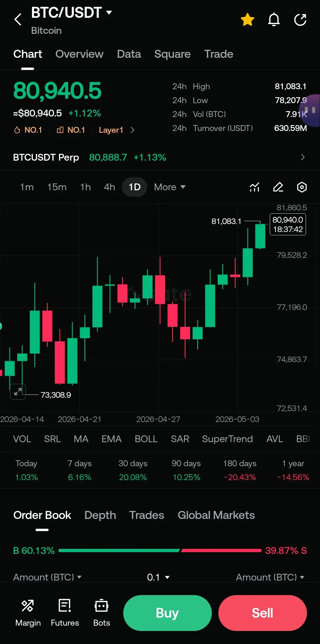Screen dimensions: 320x644
Task: Open price alerts bell icon
Action: coord(274,20)
